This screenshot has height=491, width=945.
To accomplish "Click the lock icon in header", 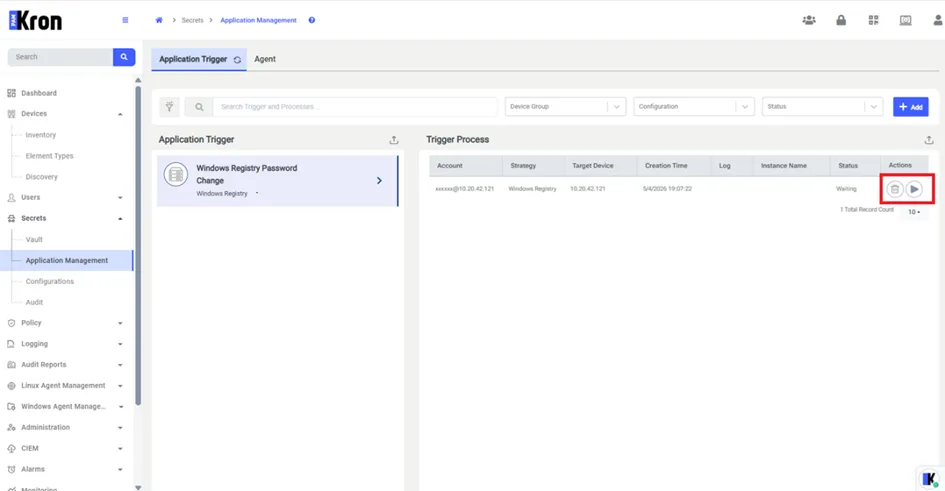I will [841, 20].
